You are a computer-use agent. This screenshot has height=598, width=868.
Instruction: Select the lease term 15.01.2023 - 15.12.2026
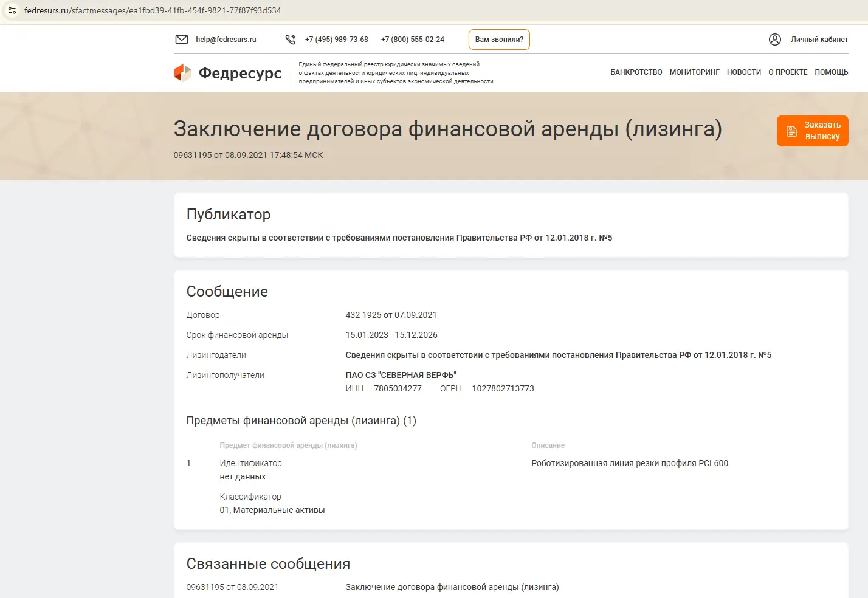(x=391, y=335)
